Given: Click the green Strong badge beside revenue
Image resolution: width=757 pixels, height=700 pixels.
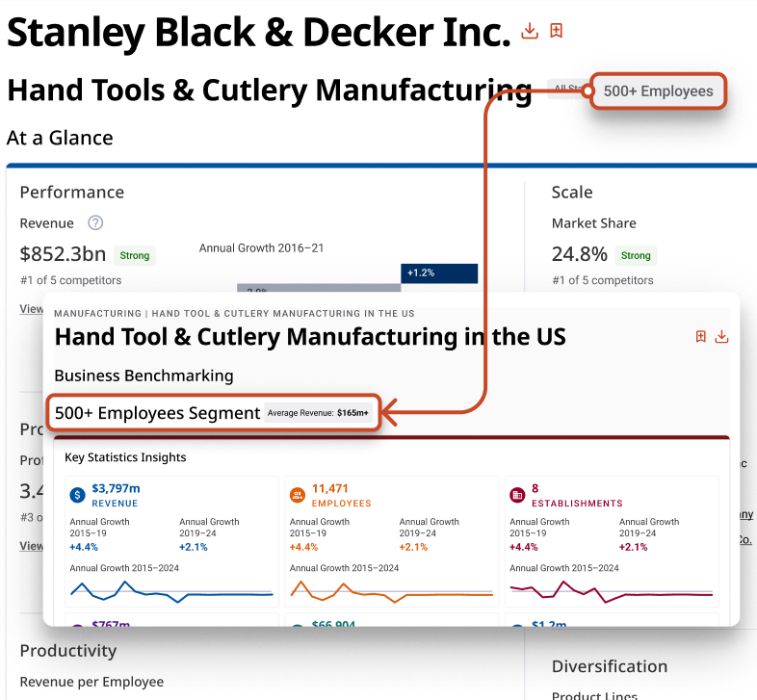Looking at the screenshot, I should [x=135, y=255].
